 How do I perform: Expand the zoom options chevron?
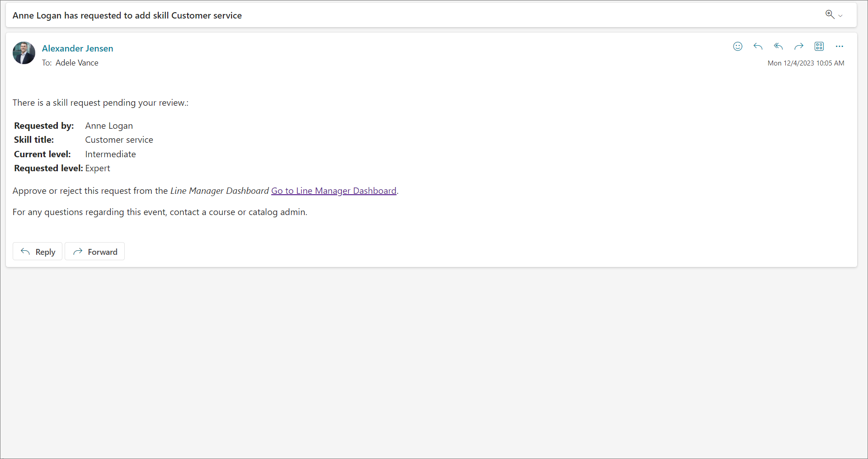tap(840, 16)
